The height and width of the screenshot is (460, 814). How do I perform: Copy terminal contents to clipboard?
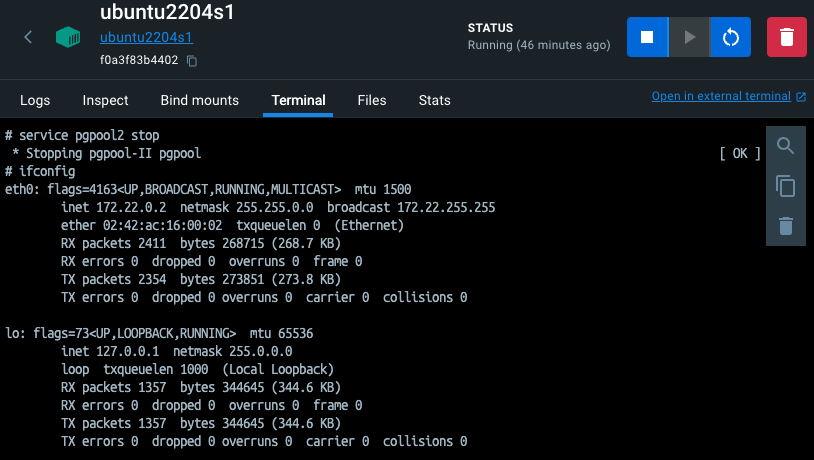(785, 186)
